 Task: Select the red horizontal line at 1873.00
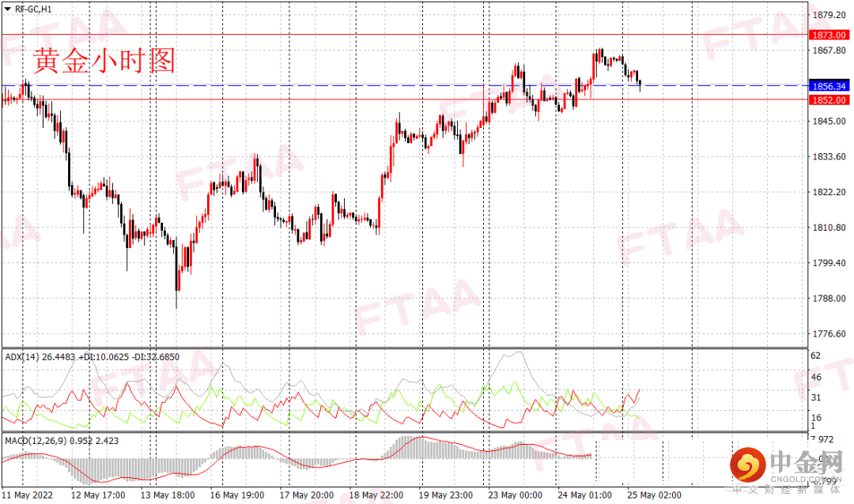(x=405, y=34)
